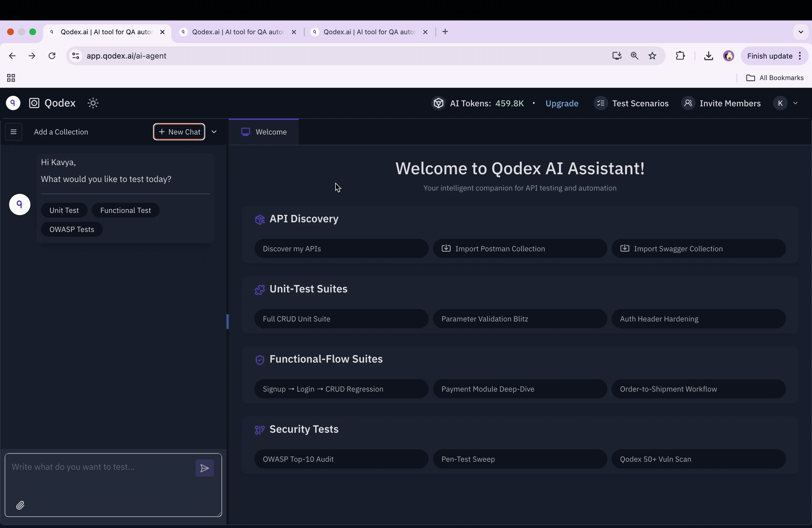Select the OWASP Tests chip
The image size is (812, 528).
click(x=72, y=229)
